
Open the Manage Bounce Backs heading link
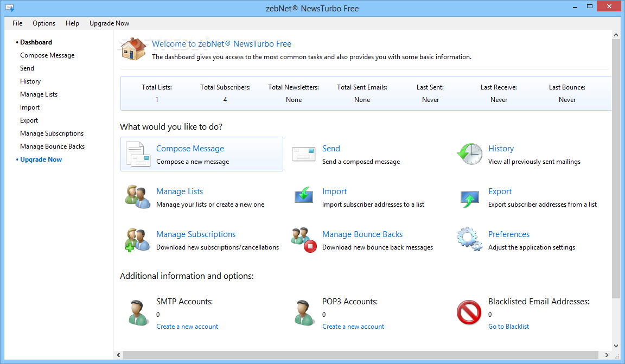pos(362,234)
